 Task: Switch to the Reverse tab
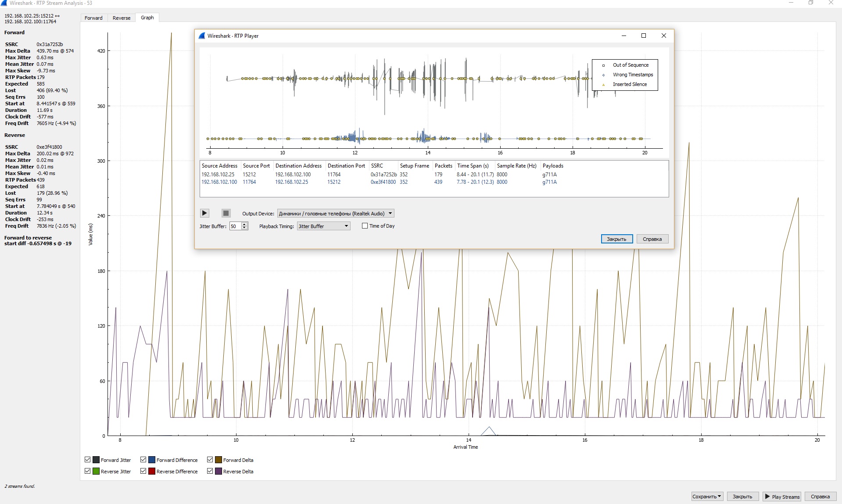pyautogui.click(x=122, y=18)
